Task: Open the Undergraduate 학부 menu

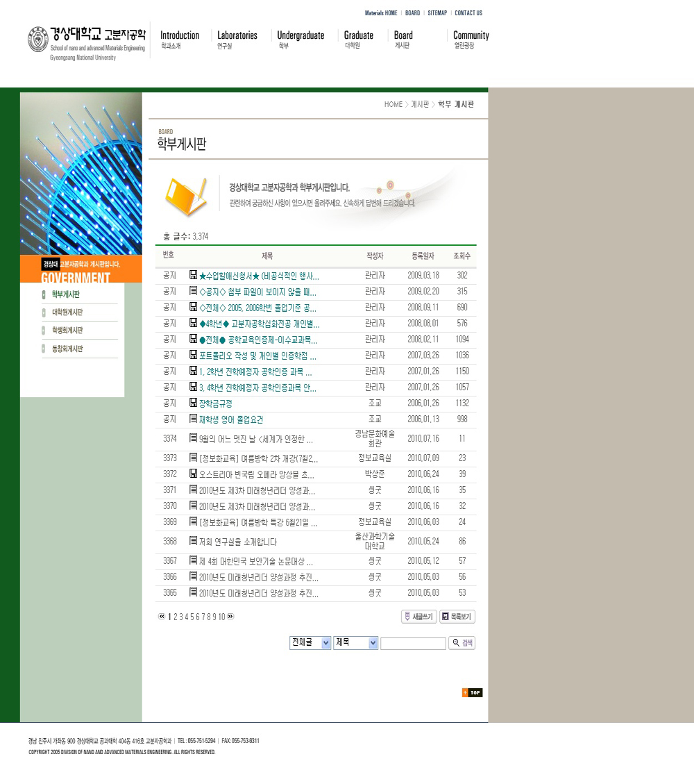Action: [301, 40]
